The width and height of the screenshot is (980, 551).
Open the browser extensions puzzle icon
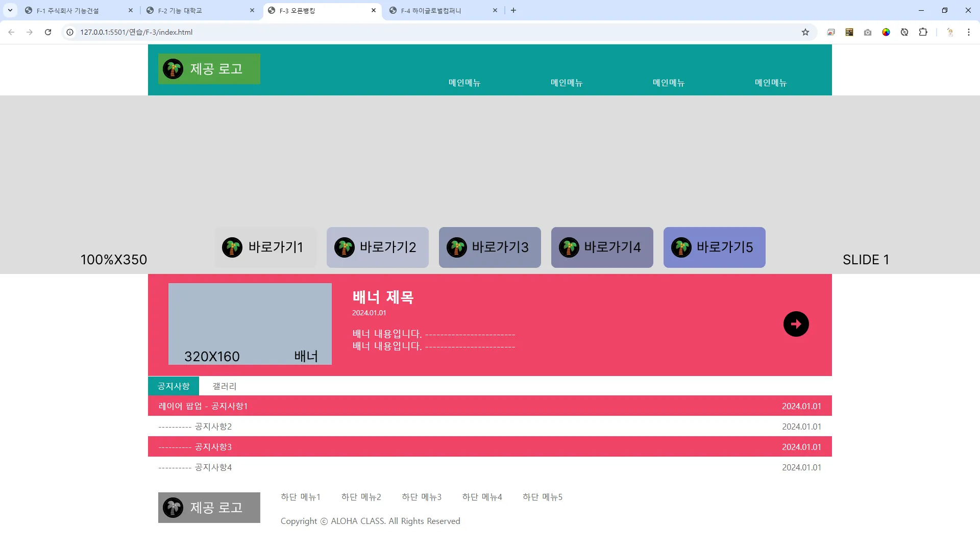coord(923,32)
